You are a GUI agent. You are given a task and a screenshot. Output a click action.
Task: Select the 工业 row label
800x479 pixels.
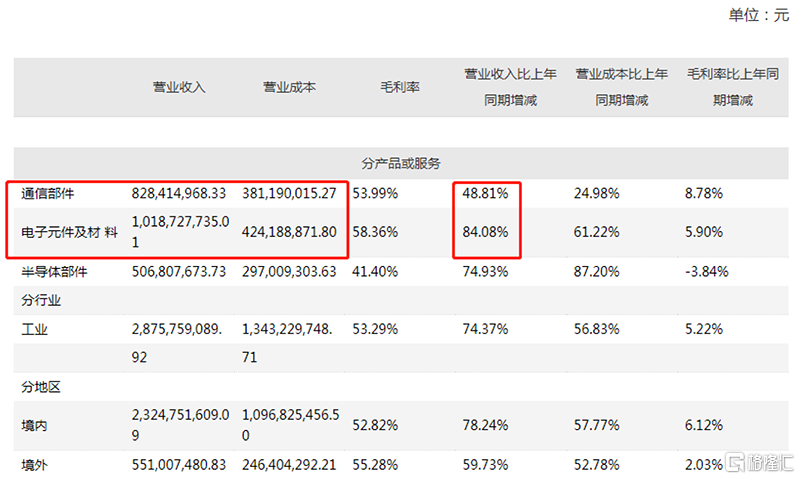click(x=34, y=329)
